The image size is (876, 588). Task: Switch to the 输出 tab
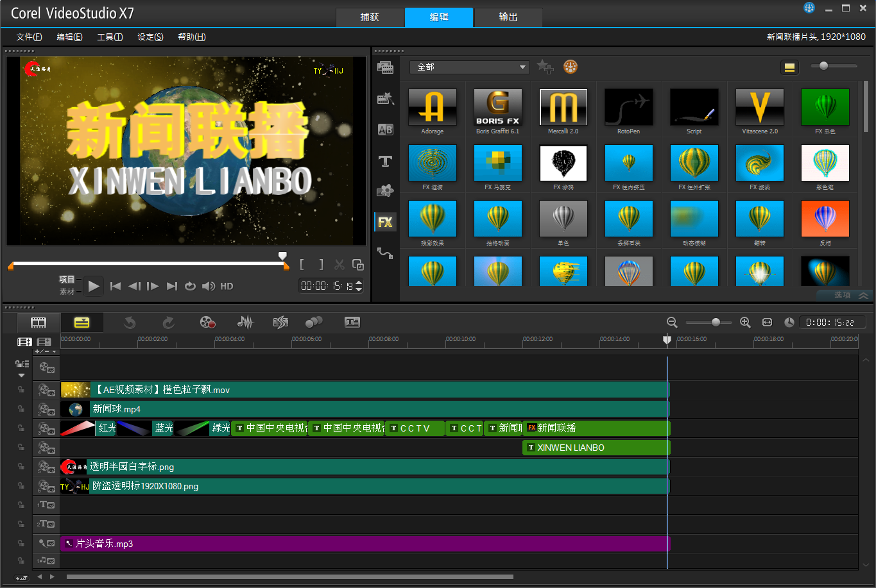point(508,17)
